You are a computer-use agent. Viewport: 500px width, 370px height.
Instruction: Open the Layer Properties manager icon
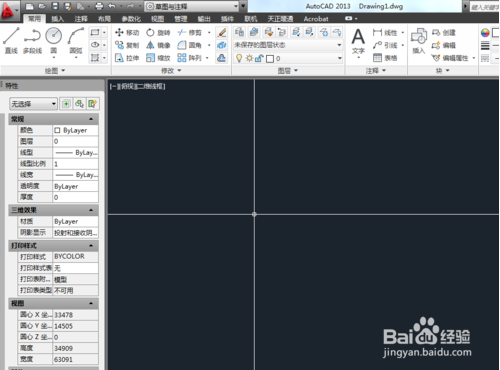[239, 32]
